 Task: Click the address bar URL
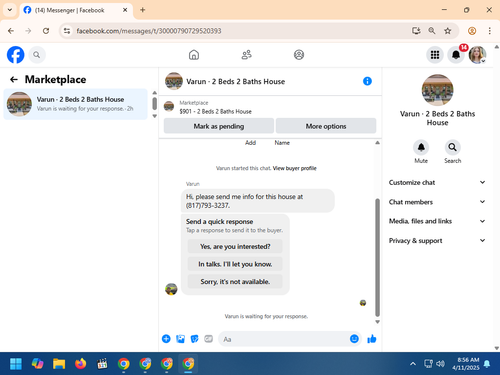click(x=149, y=31)
